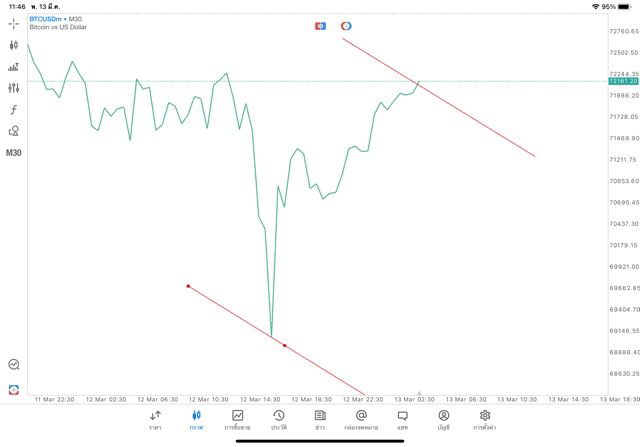The width and height of the screenshot is (640, 447).
Task: Open the Mailbox @ tab
Action: [x=361, y=420]
